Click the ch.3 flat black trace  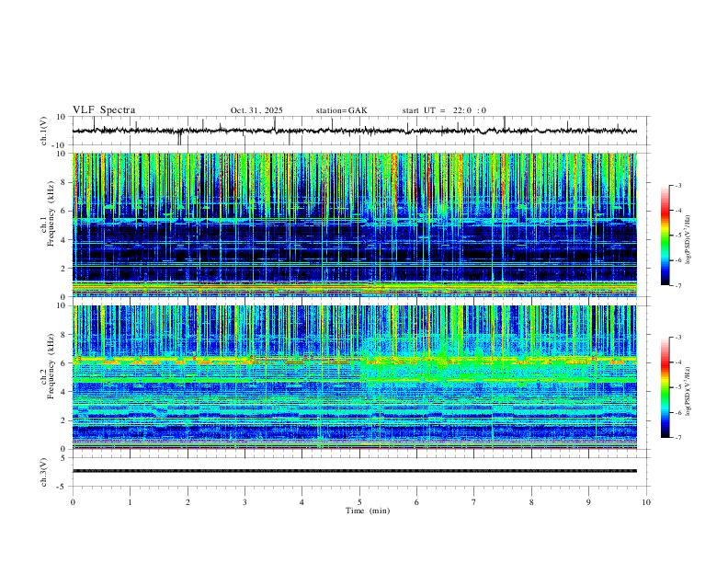pos(355,471)
